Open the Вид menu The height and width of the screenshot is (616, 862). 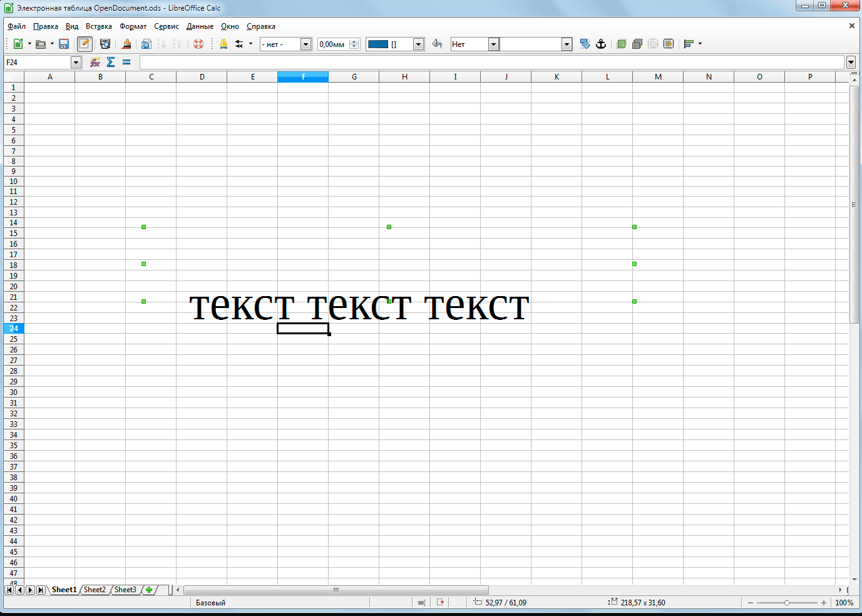pos(72,26)
